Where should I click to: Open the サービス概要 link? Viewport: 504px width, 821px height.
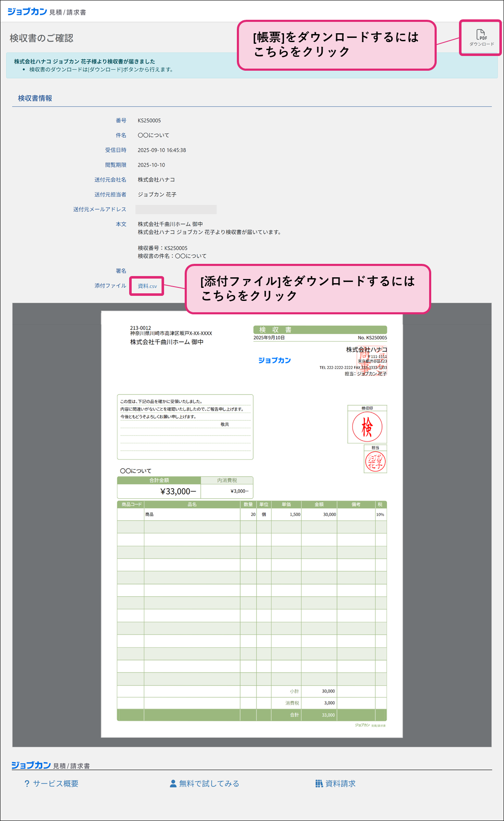[x=56, y=784]
